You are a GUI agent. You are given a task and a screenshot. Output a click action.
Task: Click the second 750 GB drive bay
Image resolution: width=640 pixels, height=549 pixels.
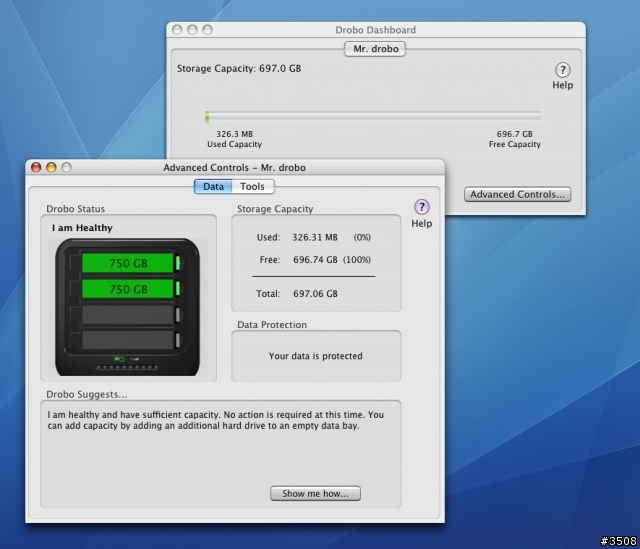(x=128, y=289)
